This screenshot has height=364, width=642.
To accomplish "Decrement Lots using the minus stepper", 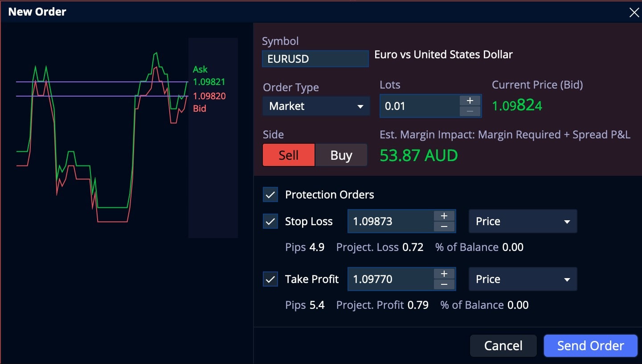I will click(x=469, y=111).
